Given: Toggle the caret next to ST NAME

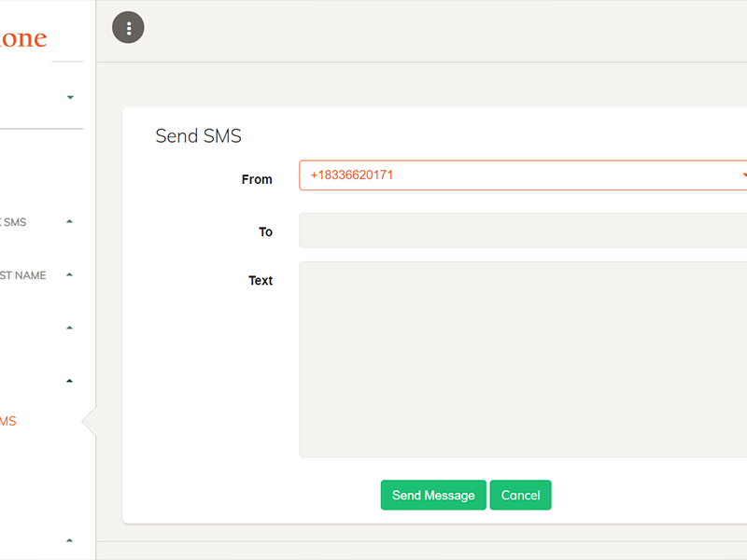Looking at the screenshot, I should pos(70,275).
